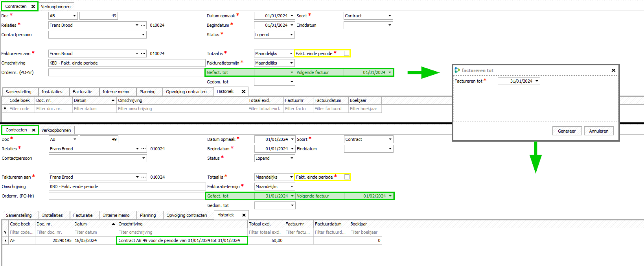Click filter-row funnel icon in the empty history grid
Viewport: 644px width, 266px height.
5,109
